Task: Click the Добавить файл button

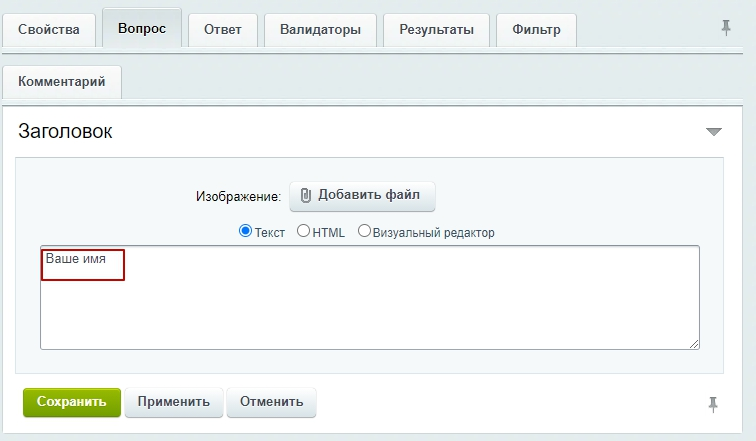Action: coord(362,196)
